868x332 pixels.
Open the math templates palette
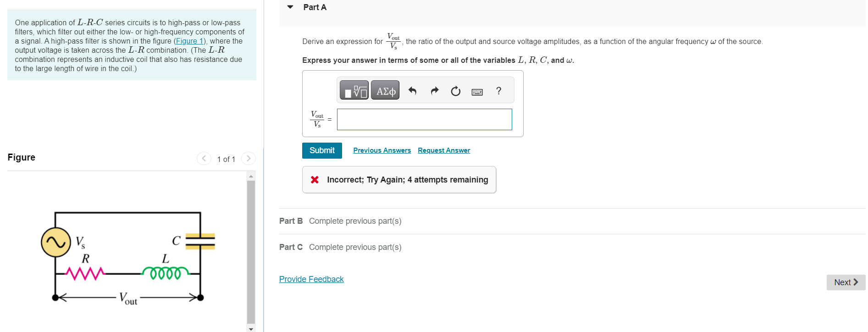coord(354,90)
